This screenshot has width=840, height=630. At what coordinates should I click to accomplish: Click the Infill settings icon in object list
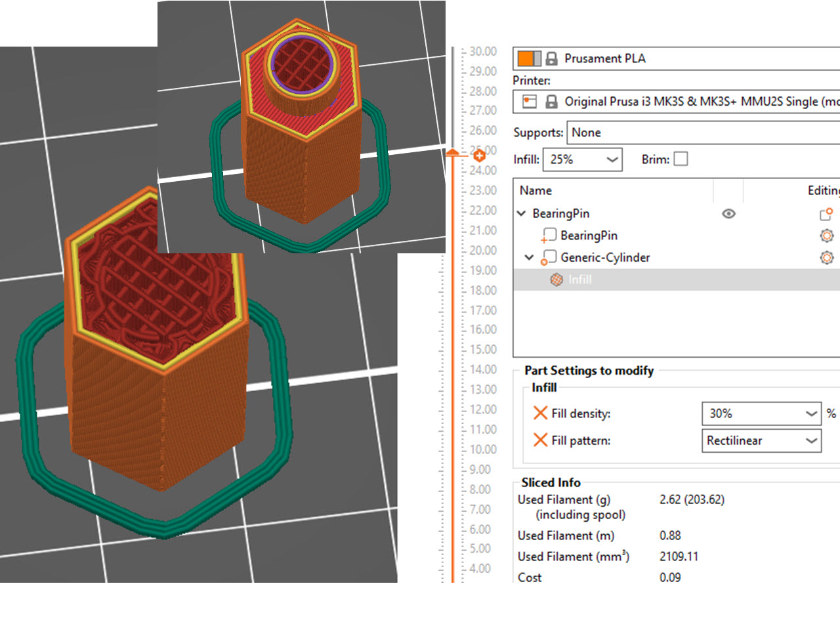[x=556, y=280]
